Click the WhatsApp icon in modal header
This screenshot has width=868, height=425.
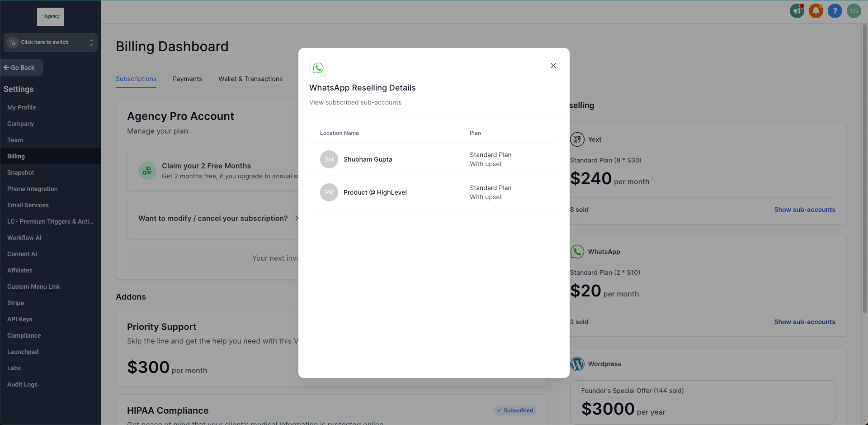pyautogui.click(x=318, y=68)
